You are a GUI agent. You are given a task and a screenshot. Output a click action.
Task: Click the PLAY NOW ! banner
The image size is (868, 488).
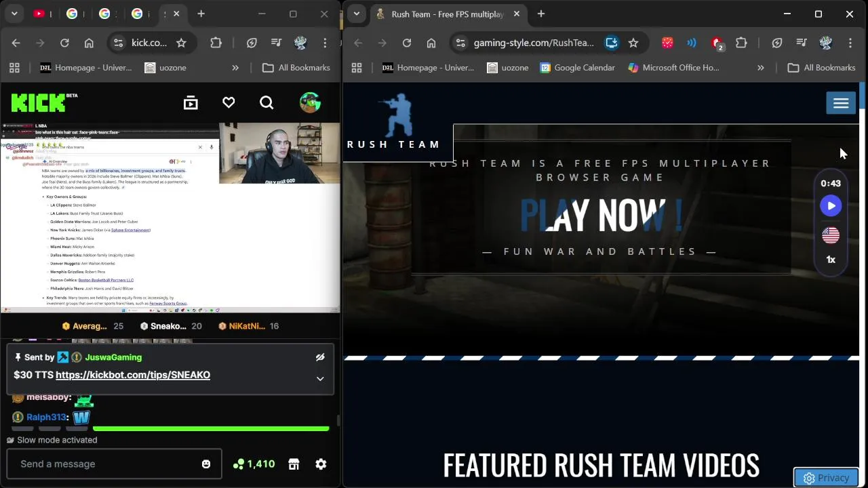[601, 216]
